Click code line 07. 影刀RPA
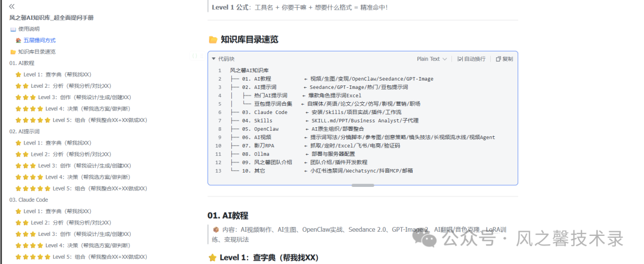This screenshot has width=644, height=264. pyautogui.click(x=315, y=146)
